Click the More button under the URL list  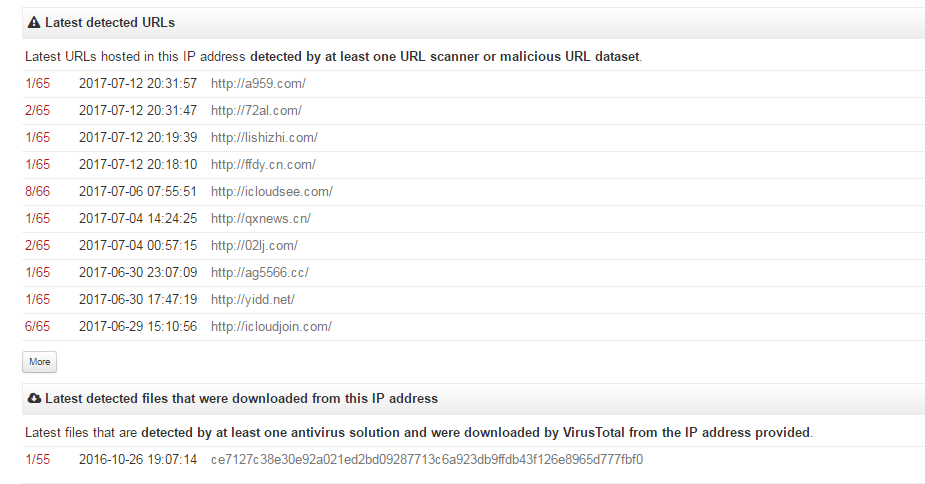(40, 362)
